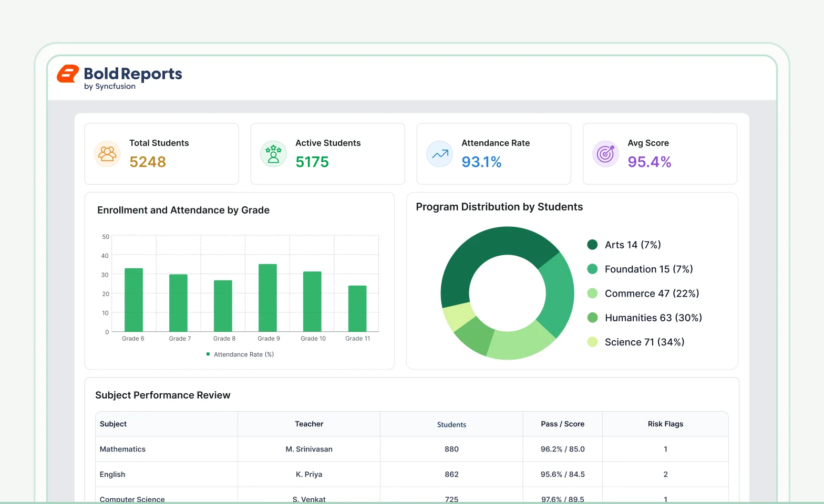Click the 'Risk Flags' column header
This screenshot has width=824, height=504.
665,424
